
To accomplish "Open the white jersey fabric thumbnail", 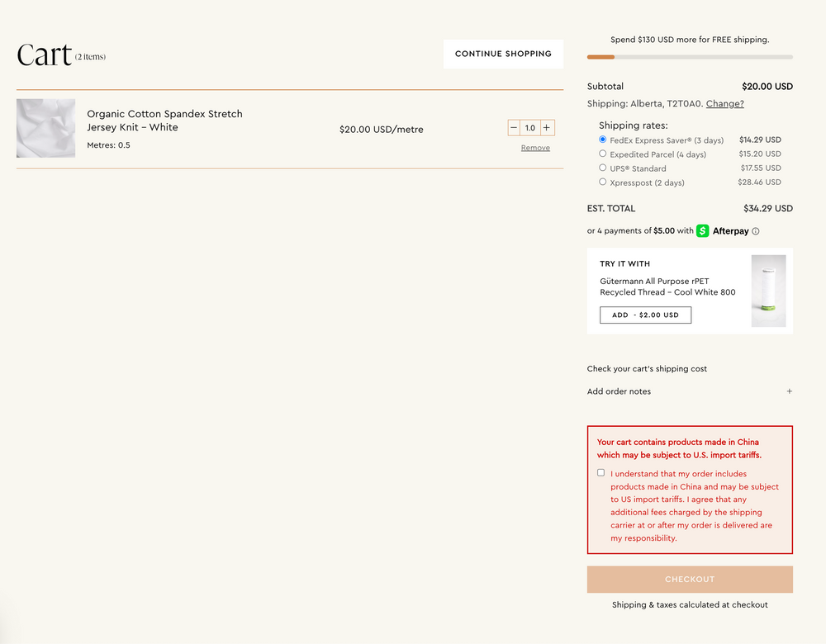I will (x=45, y=128).
